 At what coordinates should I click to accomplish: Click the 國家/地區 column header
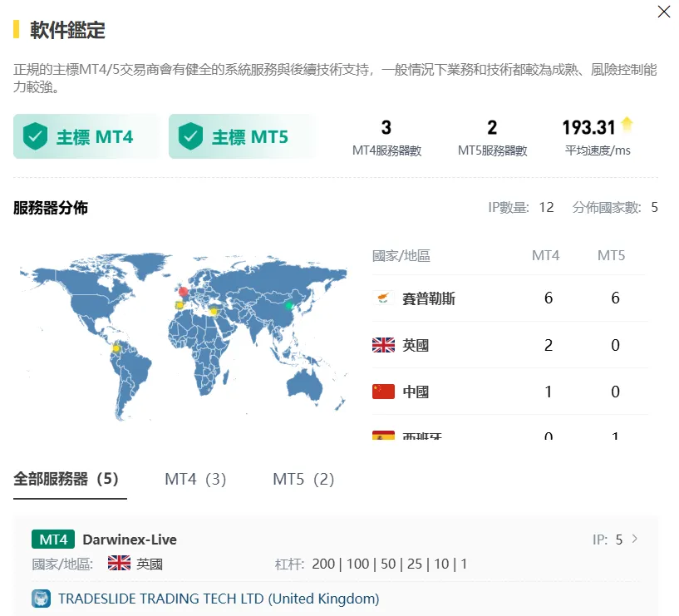[x=401, y=255]
